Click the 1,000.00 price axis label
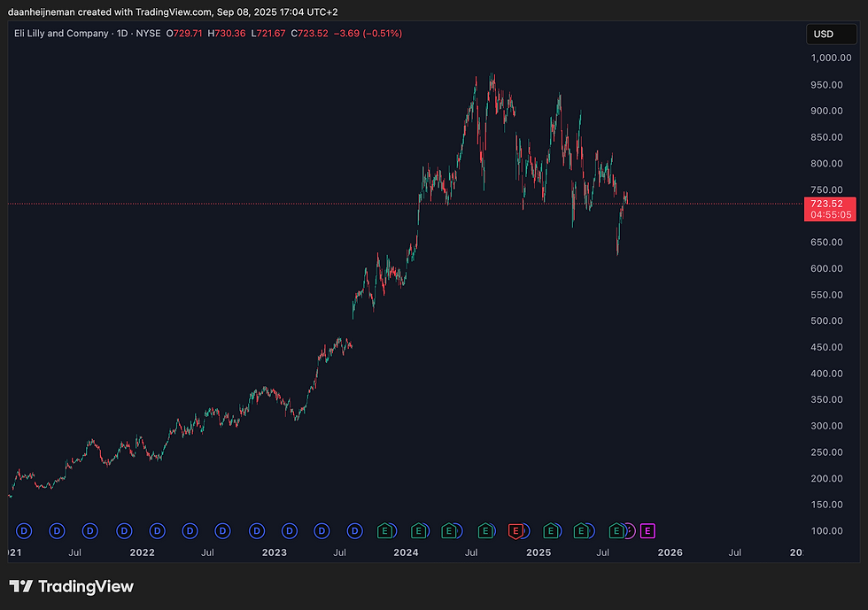Viewport: 868px width, 610px height. click(831, 58)
